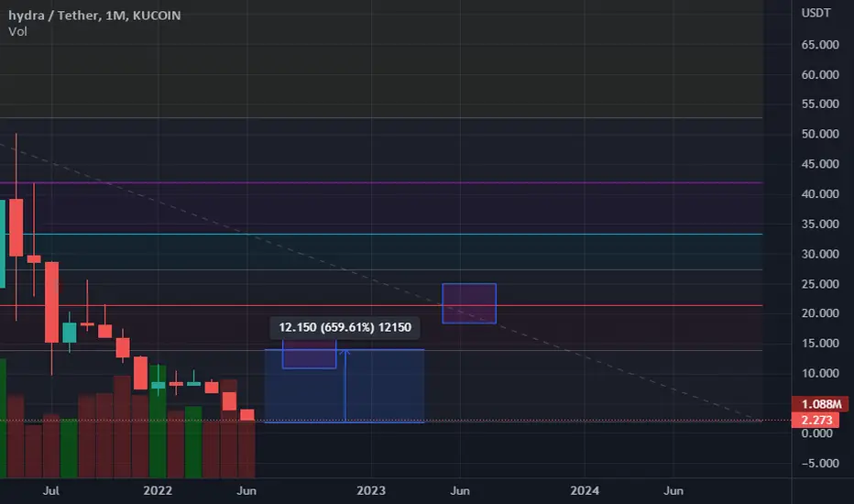This screenshot has width=854, height=504.
Task: Click the red 2.273 current price tag
Action: click(816, 420)
